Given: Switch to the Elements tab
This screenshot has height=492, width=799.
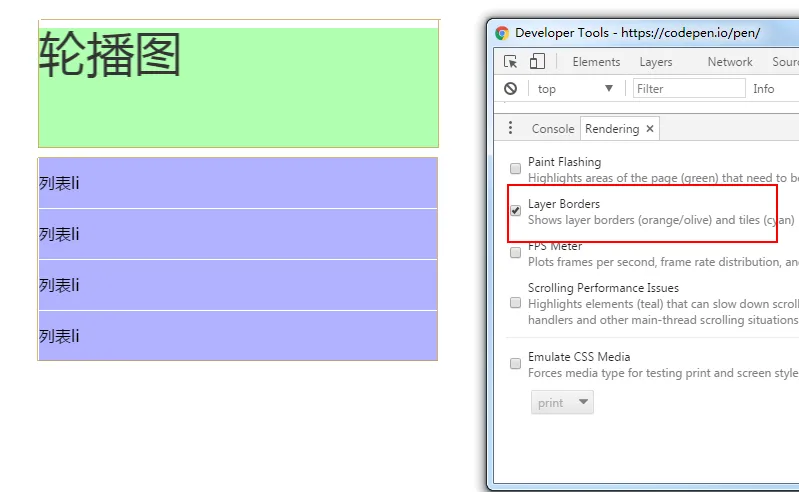Looking at the screenshot, I should pos(596,62).
